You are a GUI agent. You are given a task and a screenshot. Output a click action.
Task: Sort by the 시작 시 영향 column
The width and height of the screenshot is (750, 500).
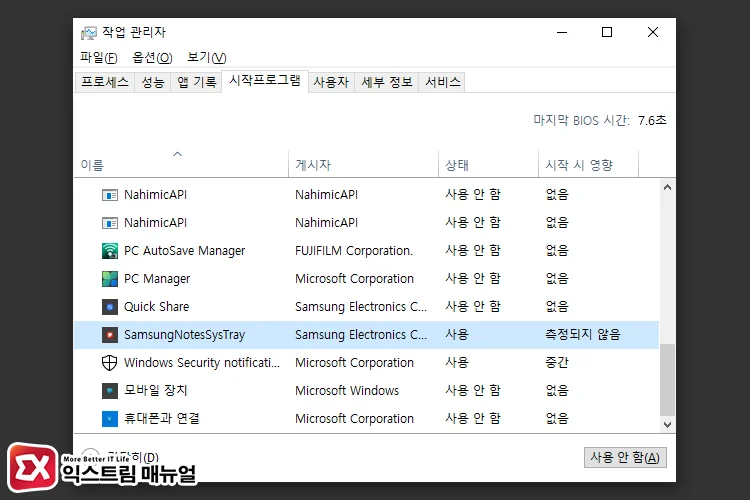coord(588,164)
